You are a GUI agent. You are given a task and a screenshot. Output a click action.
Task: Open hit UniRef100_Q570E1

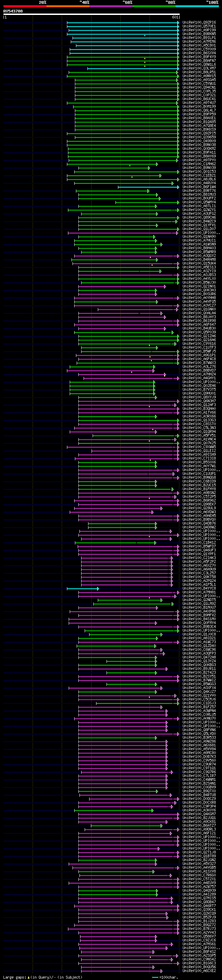point(199,26)
